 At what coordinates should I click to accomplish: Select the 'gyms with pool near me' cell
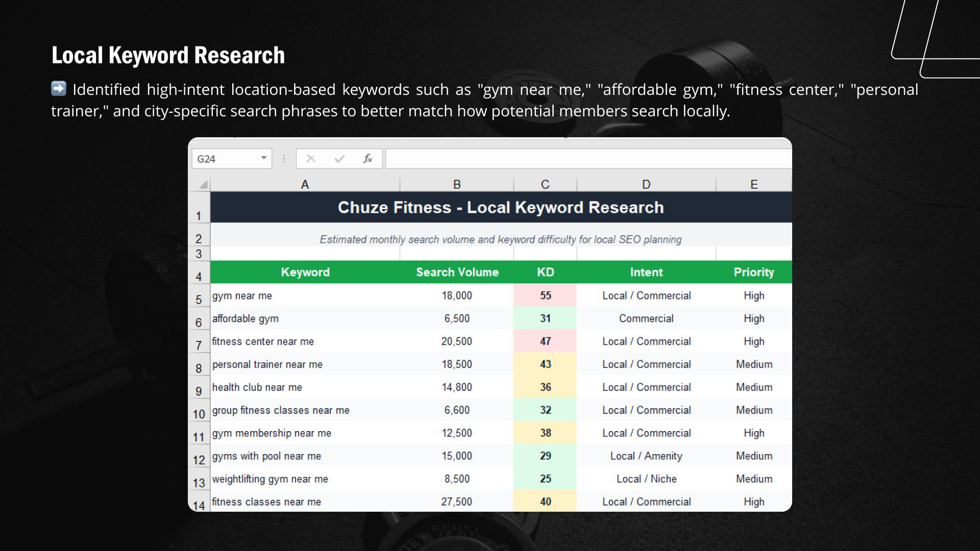305,456
